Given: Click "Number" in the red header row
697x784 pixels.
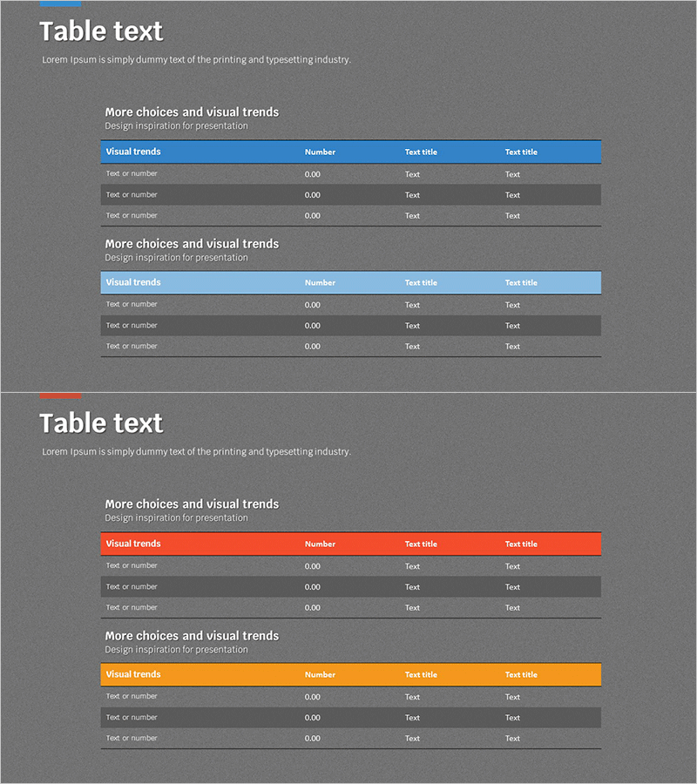Looking at the screenshot, I should point(320,544).
